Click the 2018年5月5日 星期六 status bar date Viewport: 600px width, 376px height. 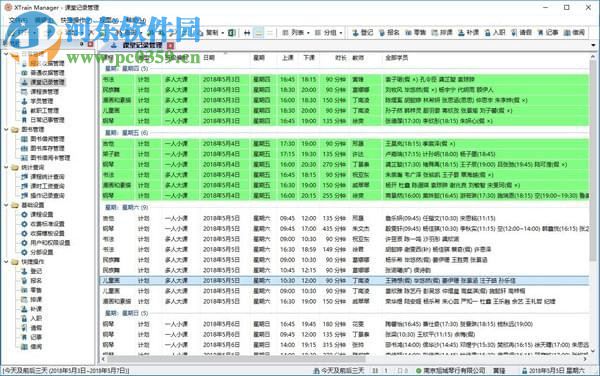(x=554, y=371)
